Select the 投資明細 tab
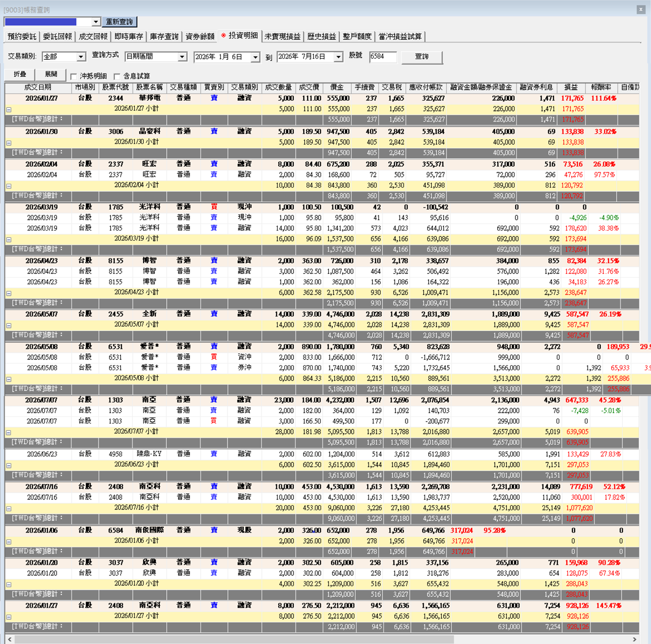This screenshot has height=644, width=651. coord(240,36)
